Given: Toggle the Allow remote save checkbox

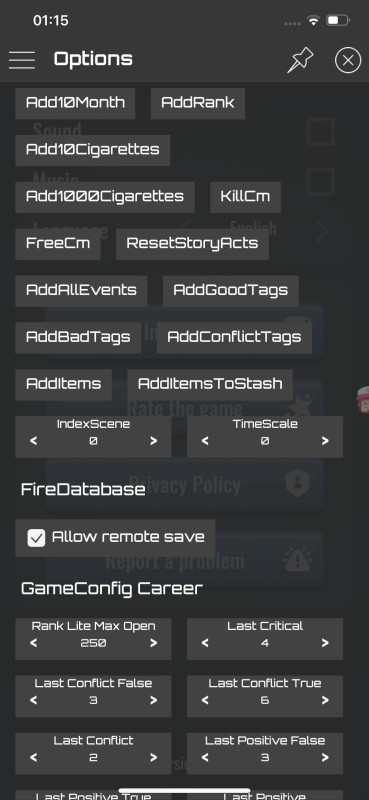Looking at the screenshot, I should (x=36, y=538).
